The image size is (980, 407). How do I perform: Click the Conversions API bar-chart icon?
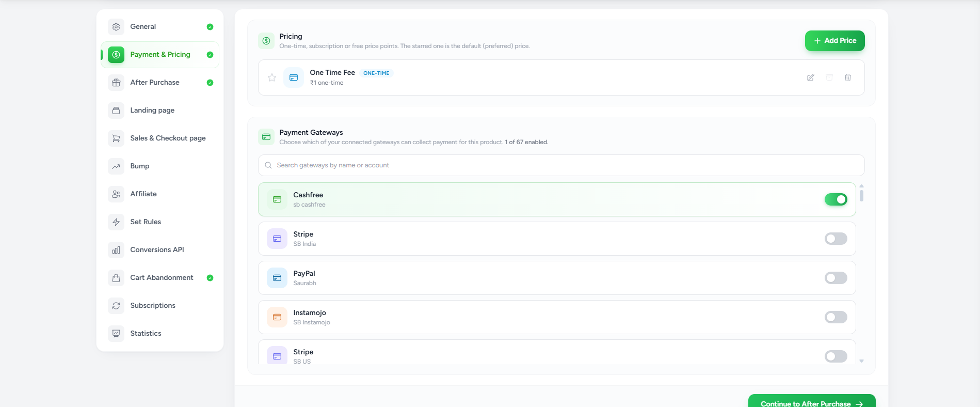(x=116, y=250)
